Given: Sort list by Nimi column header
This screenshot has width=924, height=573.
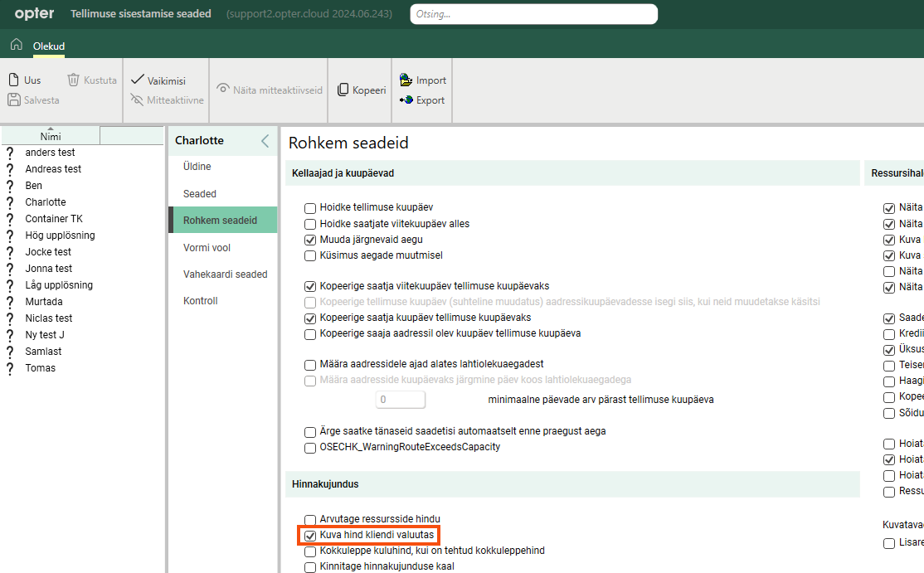Looking at the screenshot, I should coord(51,137).
